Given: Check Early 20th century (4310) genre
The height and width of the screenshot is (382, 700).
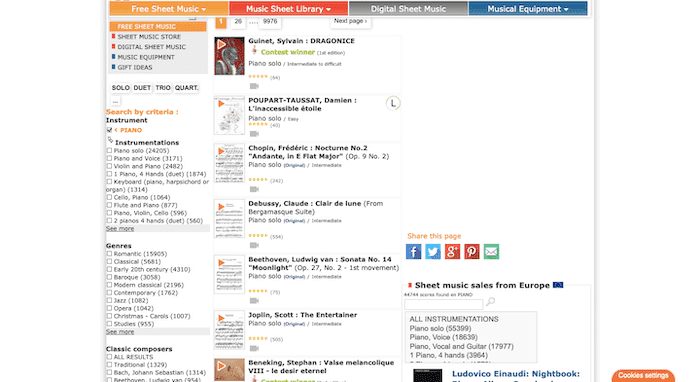Looking at the screenshot, I should [x=109, y=270].
